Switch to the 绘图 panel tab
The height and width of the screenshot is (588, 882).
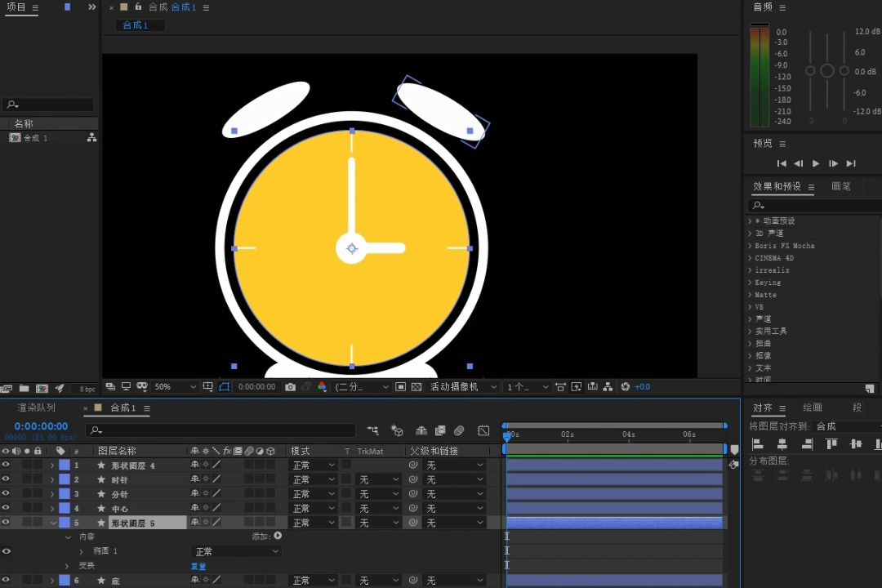pos(812,407)
